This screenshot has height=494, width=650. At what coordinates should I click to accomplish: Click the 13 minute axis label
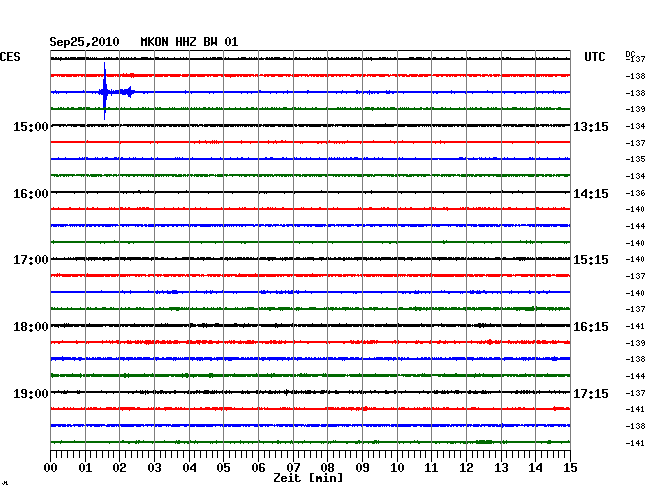[x=501, y=468]
